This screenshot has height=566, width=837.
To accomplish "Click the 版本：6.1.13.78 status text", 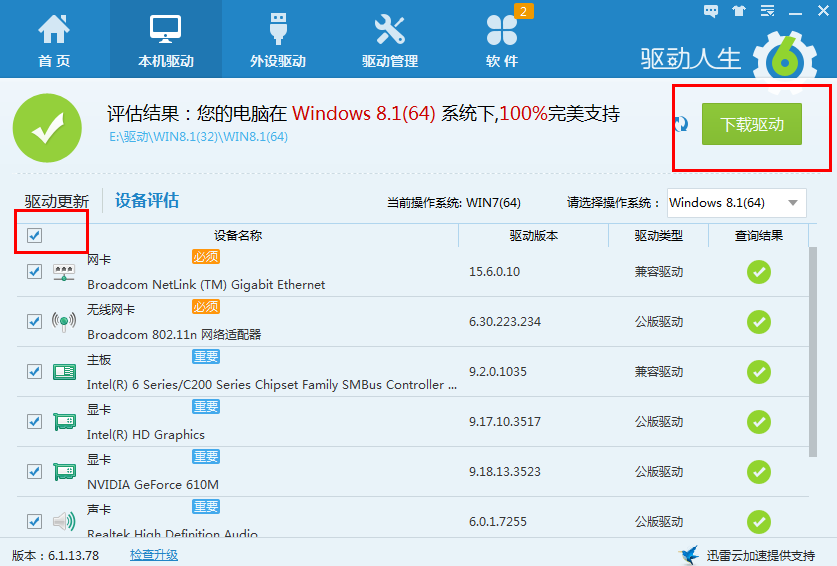I will pyautogui.click(x=56, y=555).
